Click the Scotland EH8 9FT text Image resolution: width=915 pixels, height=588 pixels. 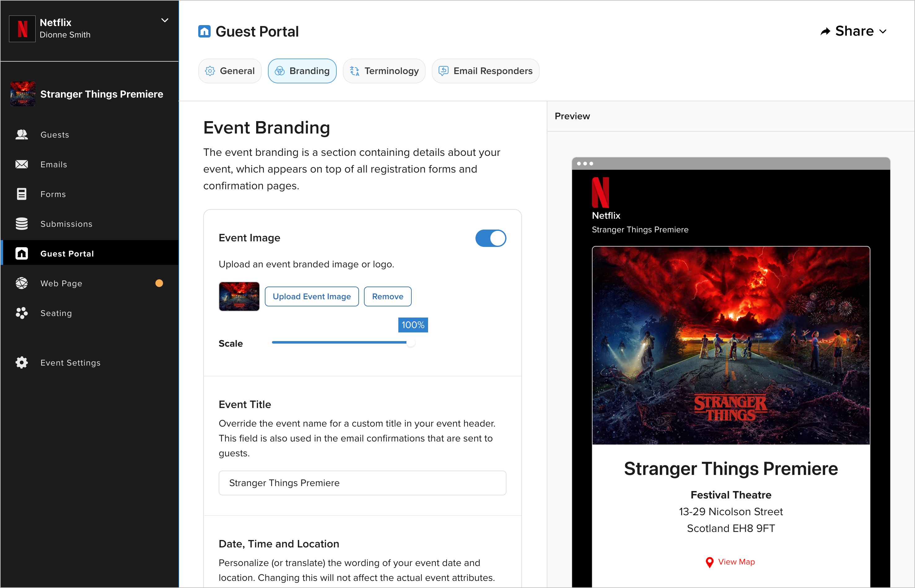tap(731, 529)
